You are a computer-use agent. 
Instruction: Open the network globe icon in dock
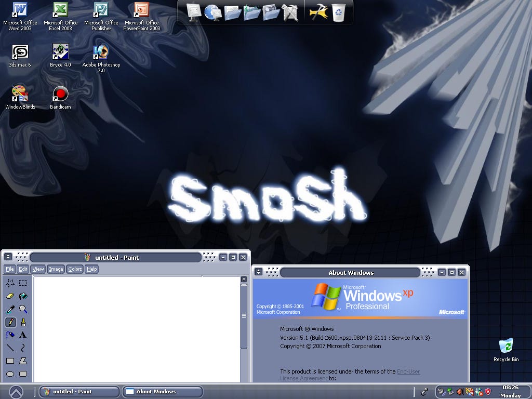click(x=213, y=12)
